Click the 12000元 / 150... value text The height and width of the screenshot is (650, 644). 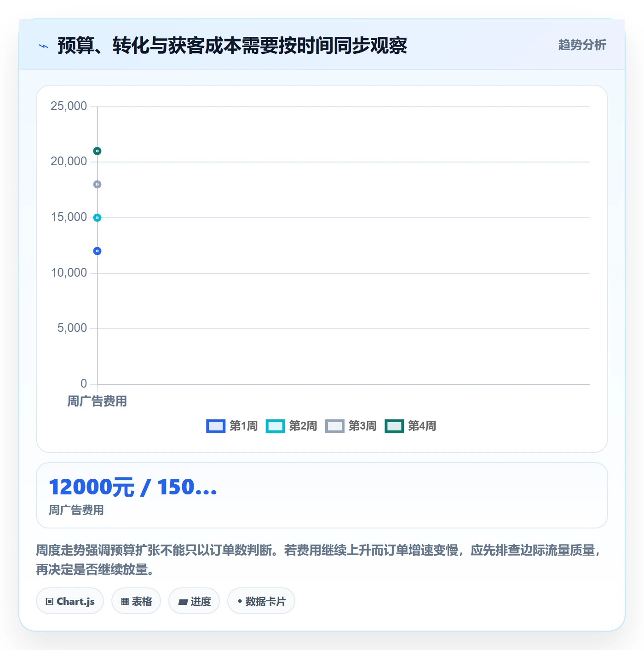click(x=133, y=487)
